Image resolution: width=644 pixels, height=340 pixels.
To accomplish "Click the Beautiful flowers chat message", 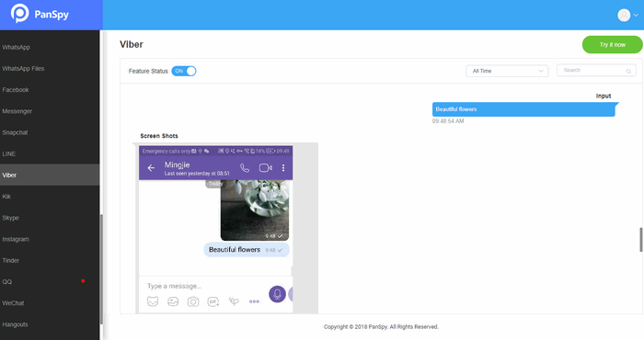I will pyautogui.click(x=247, y=250).
